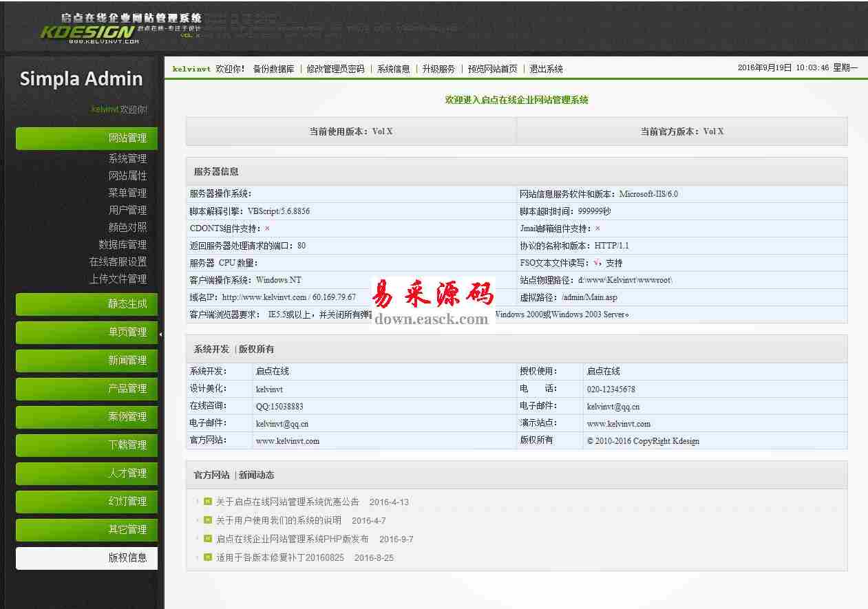Click © 2010-2016 CopyRight Kdesign text
This screenshot has width=868, height=609.
pos(643,441)
